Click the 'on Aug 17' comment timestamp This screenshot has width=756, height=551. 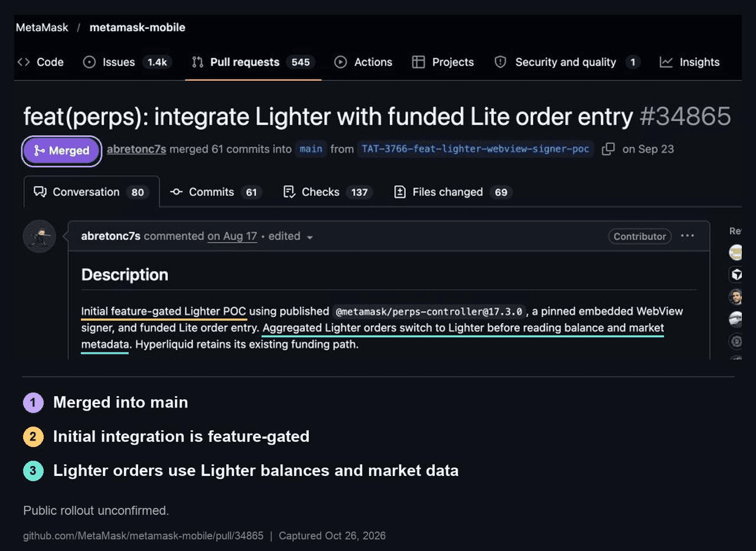(232, 236)
